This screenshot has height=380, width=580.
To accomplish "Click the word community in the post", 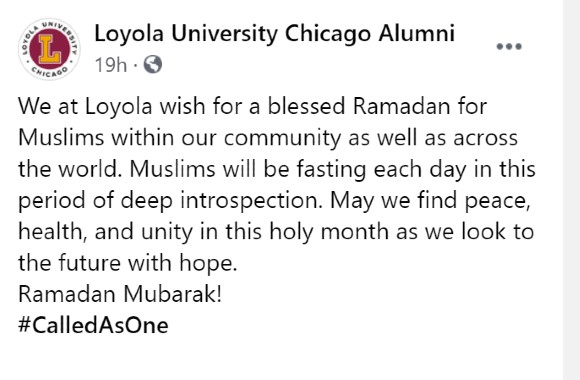I will (282, 138).
